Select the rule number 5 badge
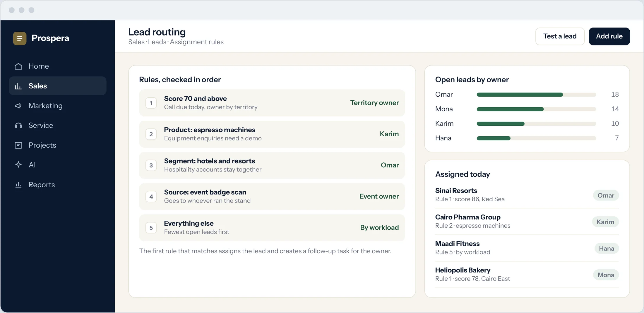The width and height of the screenshot is (644, 313). tap(151, 228)
